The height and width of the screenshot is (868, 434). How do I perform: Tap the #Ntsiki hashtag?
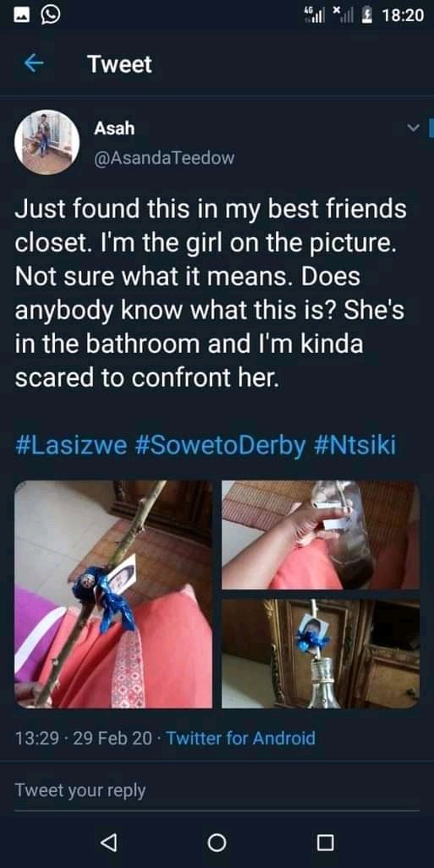coord(354,446)
